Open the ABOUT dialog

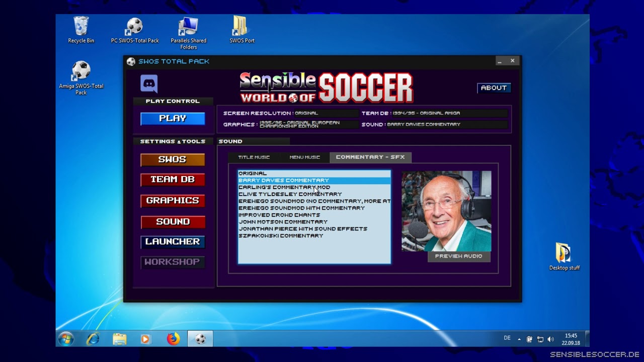click(x=494, y=88)
